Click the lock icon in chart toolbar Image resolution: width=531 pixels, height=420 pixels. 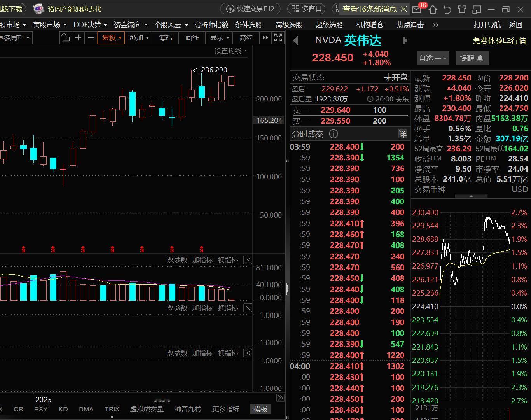tap(66, 38)
